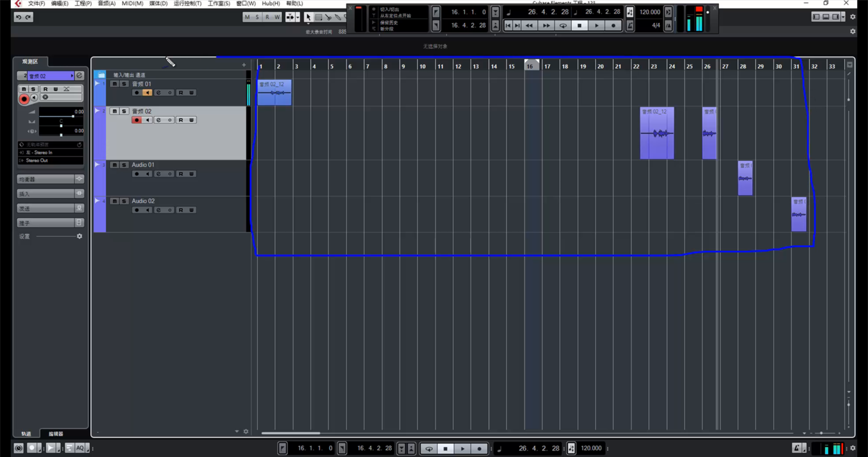
Task: Open the toolbar setup gear icon
Action: click(x=853, y=17)
